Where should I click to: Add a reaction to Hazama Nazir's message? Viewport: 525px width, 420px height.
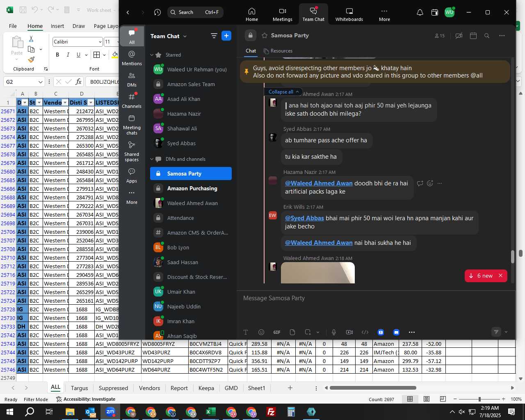(430, 183)
